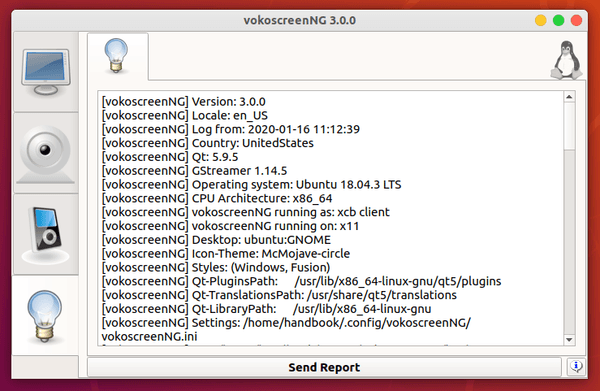Click the scrollbar up arrow in log

569,97
